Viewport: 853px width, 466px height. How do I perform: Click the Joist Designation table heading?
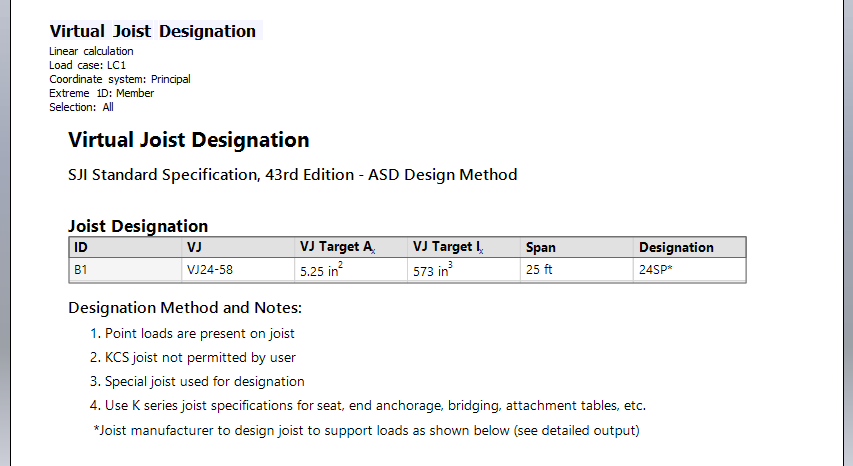(x=138, y=226)
